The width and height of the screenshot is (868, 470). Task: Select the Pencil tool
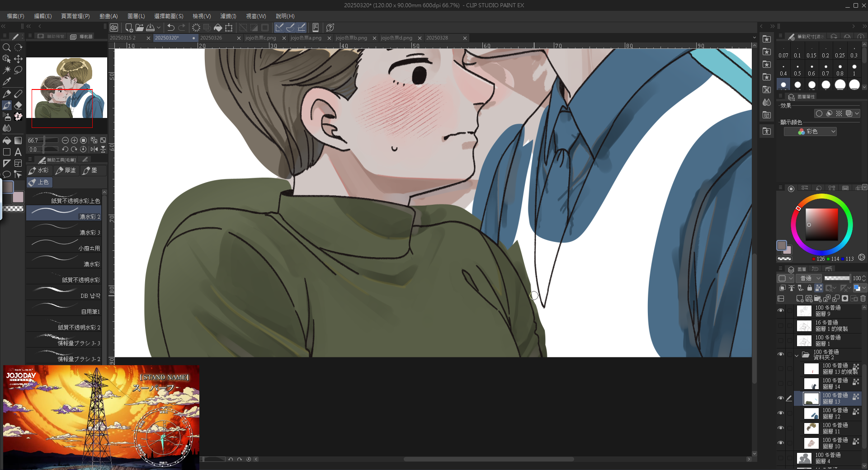click(18, 94)
